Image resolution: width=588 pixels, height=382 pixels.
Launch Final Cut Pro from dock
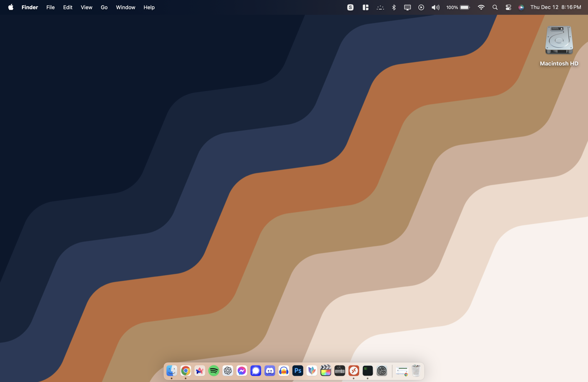[326, 371]
